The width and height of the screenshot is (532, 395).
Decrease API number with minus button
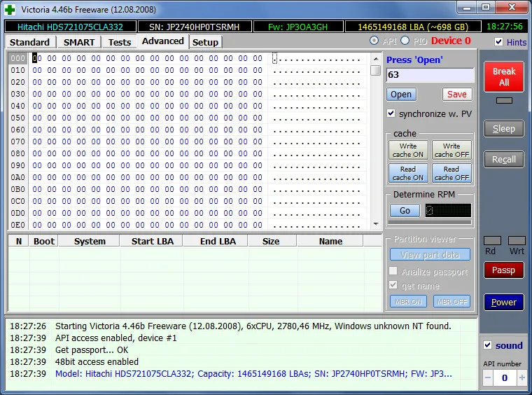488,377
